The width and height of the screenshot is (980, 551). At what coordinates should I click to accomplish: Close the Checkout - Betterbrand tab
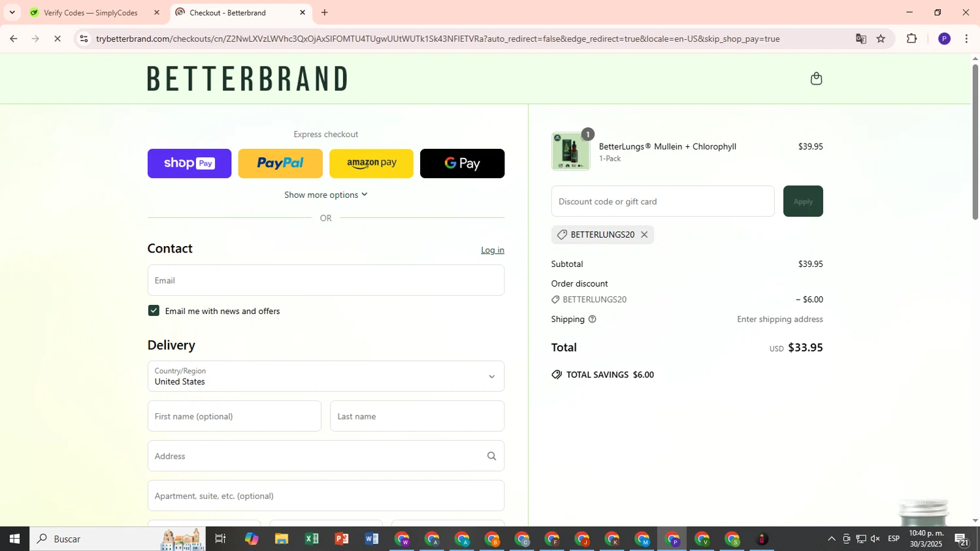click(302, 12)
